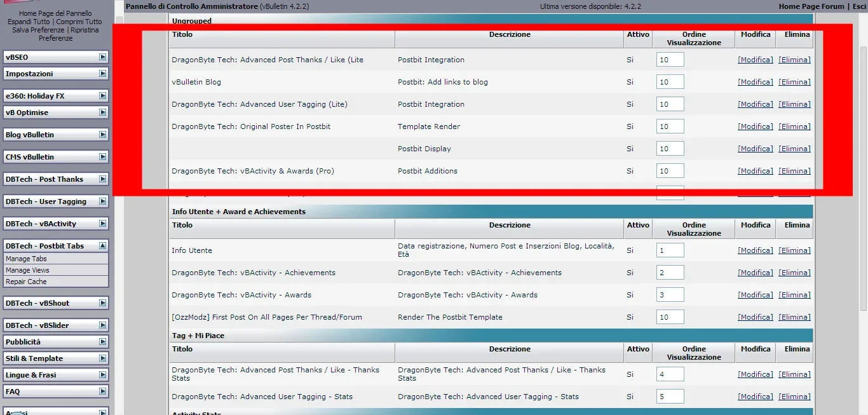Focus the order field for vBulletin Blog
Viewport: 868px width, 415px height.
coord(670,82)
